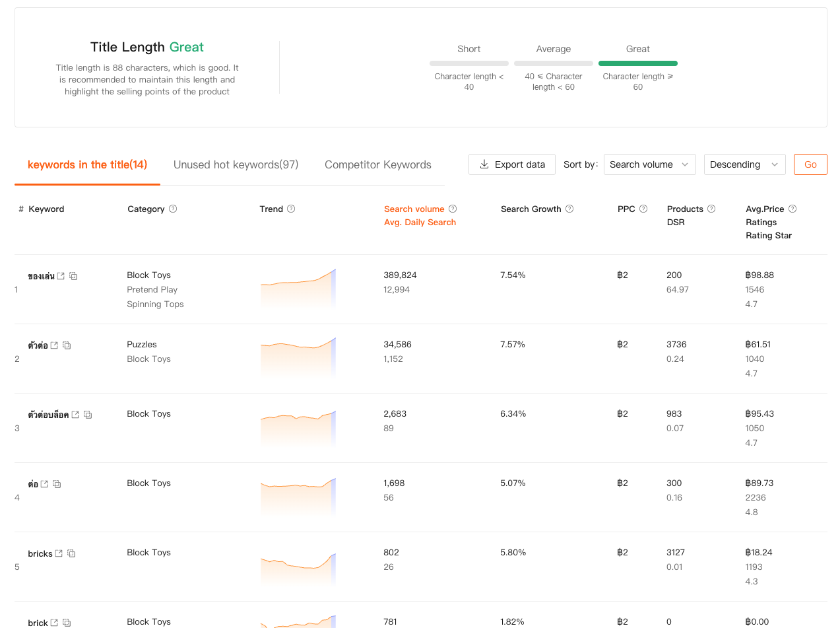Viewport: 840px width, 628px height.
Task: Switch to Unused hot keywords tab
Action: pyautogui.click(x=236, y=164)
